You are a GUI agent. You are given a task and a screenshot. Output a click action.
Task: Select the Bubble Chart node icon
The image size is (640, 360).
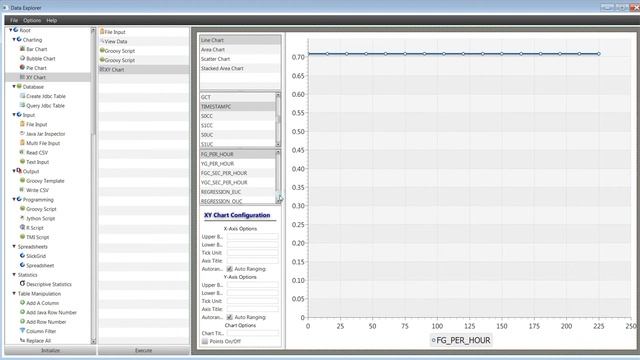[22, 58]
